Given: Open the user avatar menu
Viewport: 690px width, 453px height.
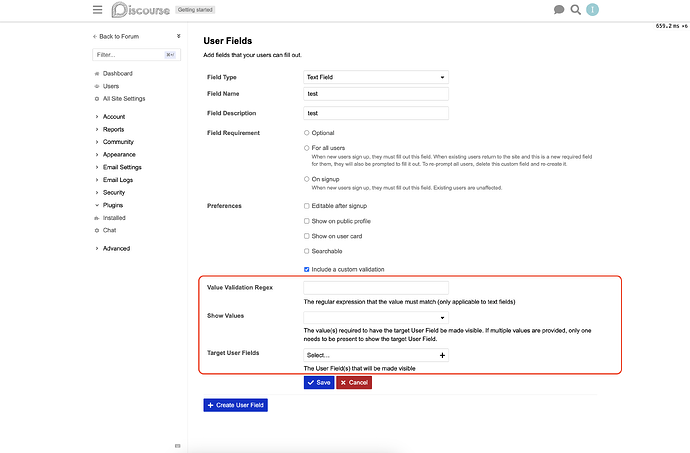Looking at the screenshot, I should [x=592, y=10].
